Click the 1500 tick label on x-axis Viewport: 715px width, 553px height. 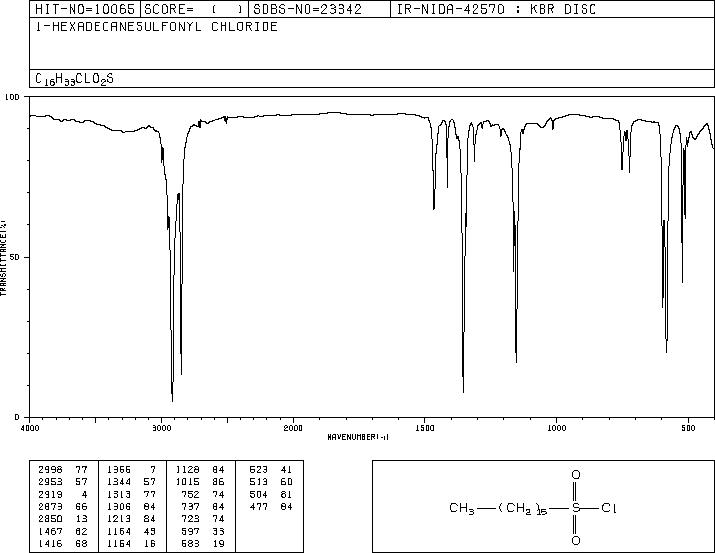pyautogui.click(x=425, y=428)
